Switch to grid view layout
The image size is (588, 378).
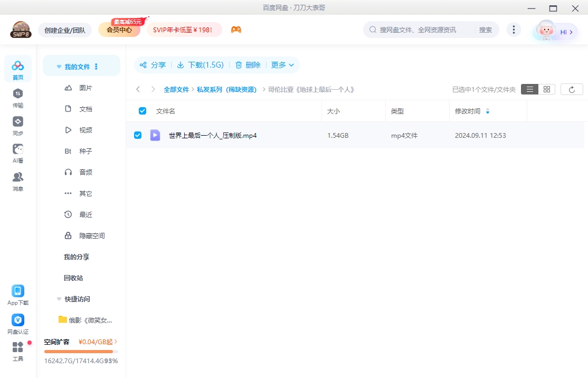coord(546,89)
